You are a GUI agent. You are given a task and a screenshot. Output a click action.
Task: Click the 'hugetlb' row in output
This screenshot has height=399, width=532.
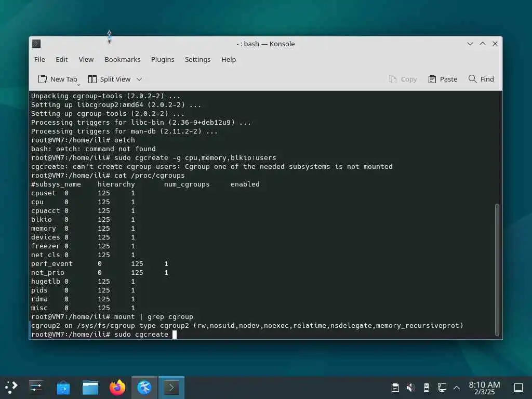83,281
